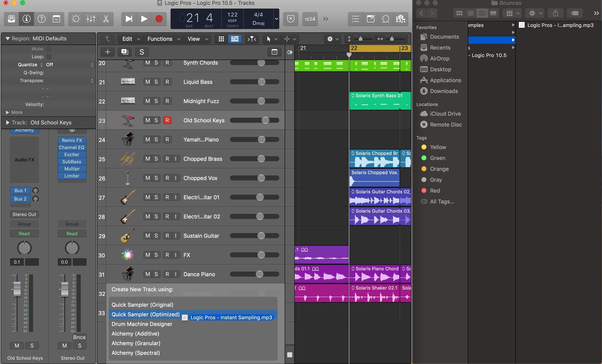Click the Duplicate Track icon
Viewport: 602px width, 364px height.
pos(125,52)
